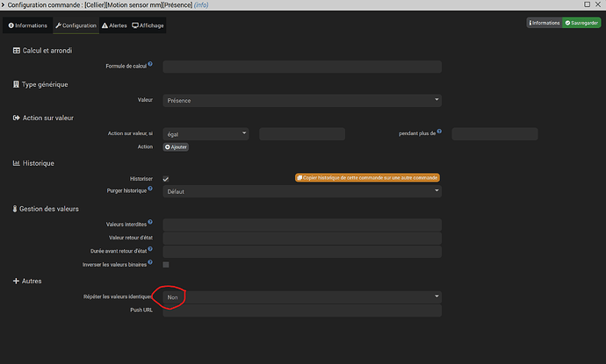
Task: Expand the Purger historique Défaut dropdown
Action: click(x=302, y=191)
